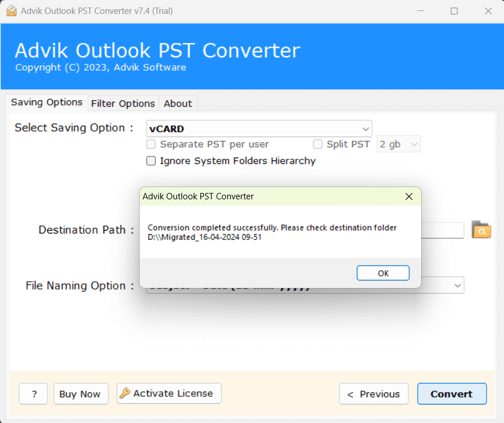Toggle Separate PST per user checkbox

pyautogui.click(x=151, y=144)
